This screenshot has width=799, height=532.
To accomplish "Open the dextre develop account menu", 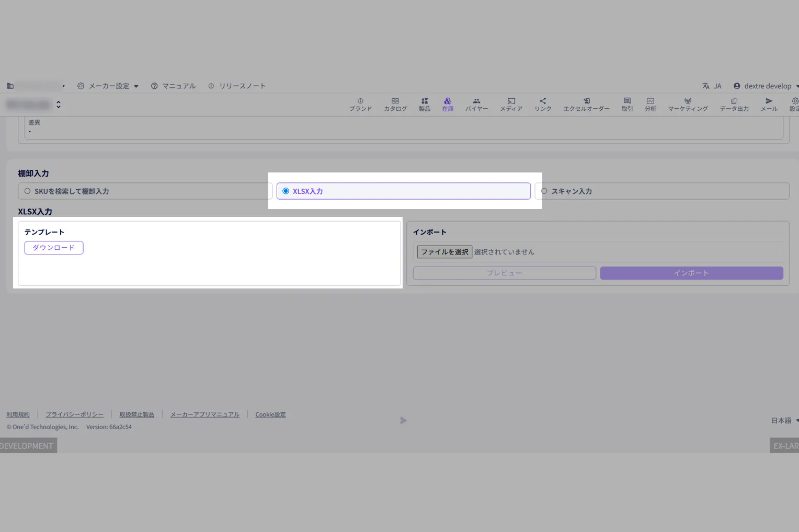I will click(766, 86).
